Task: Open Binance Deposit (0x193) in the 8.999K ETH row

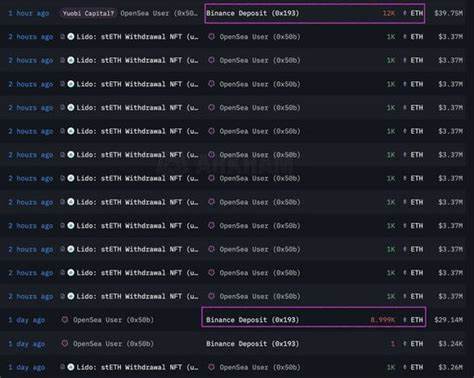Action: [253, 320]
